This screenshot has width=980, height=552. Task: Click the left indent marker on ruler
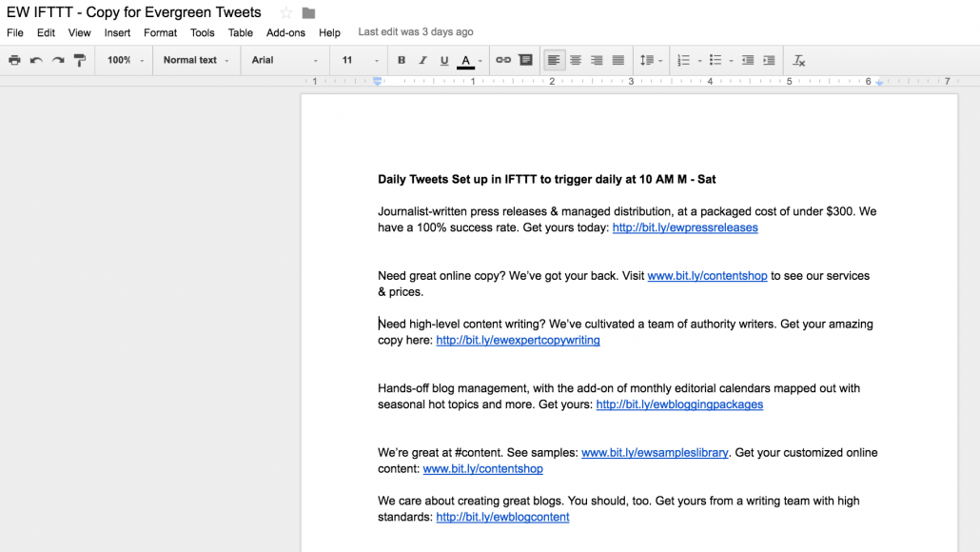click(x=378, y=82)
